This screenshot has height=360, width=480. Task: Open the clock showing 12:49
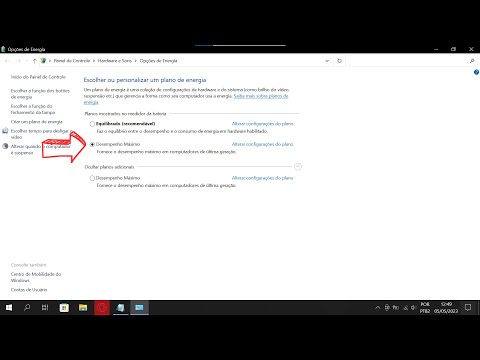pos(446,307)
